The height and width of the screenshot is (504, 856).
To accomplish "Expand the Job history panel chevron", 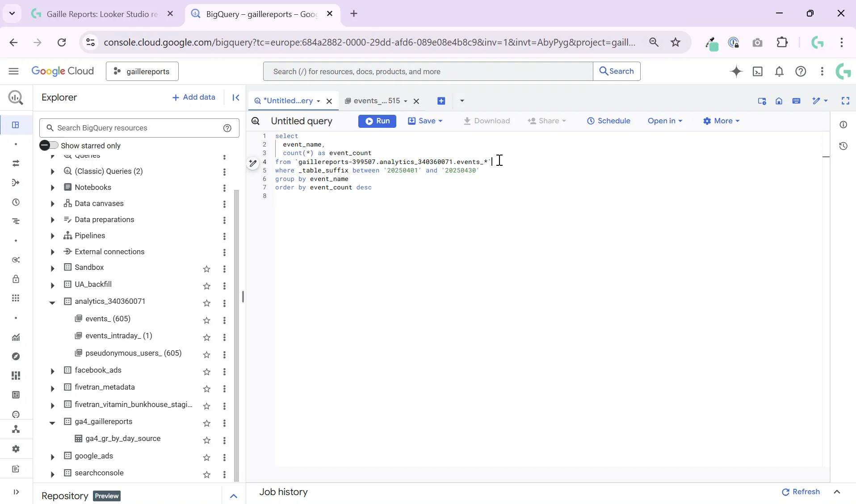I will pyautogui.click(x=837, y=492).
